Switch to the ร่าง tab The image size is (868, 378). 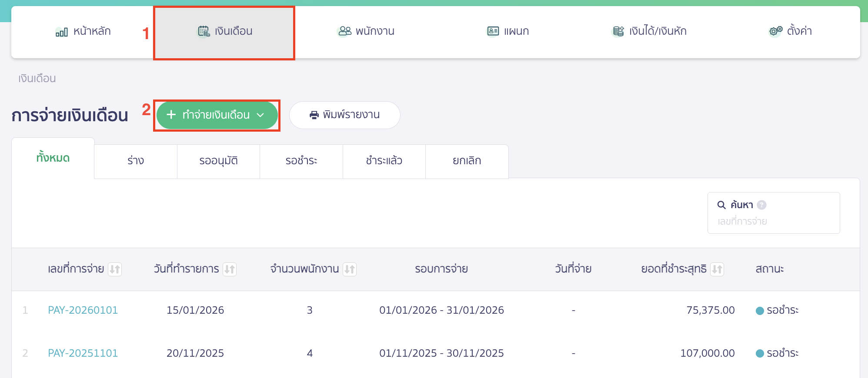(136, 161)
